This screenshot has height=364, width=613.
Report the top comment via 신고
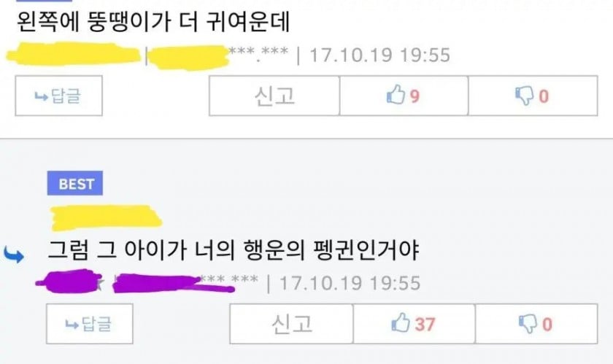click(274, 96)
